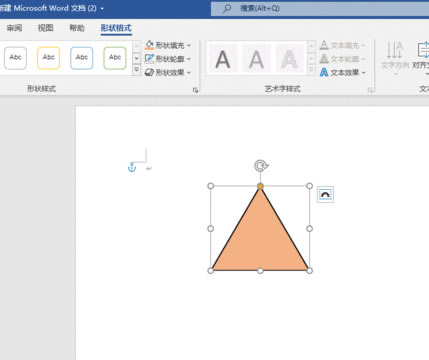Click the 文字方向 text direction icon
Viewport: 429px width, 360px height.
[x=395, y=50]
